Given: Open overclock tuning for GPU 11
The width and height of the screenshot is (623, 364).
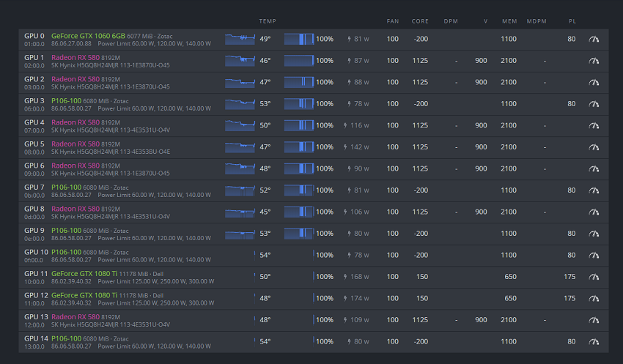Looking at the screenshot, I should (594, 277).
